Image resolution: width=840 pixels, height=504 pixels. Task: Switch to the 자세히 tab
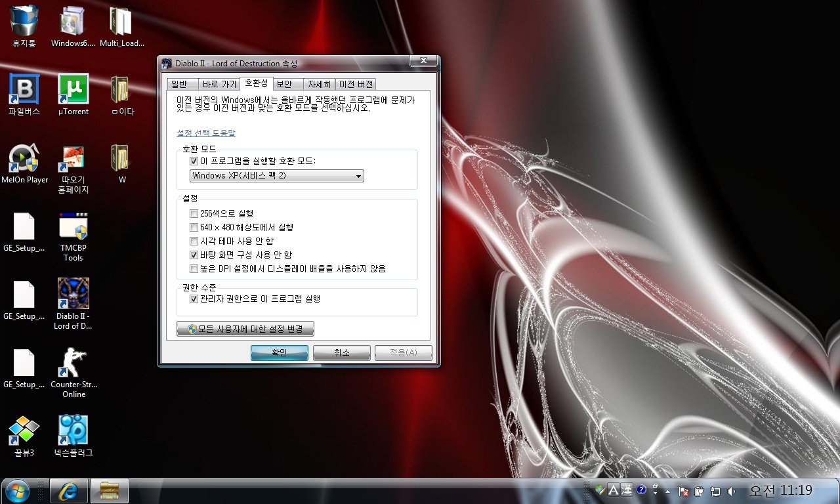point(320,85)
